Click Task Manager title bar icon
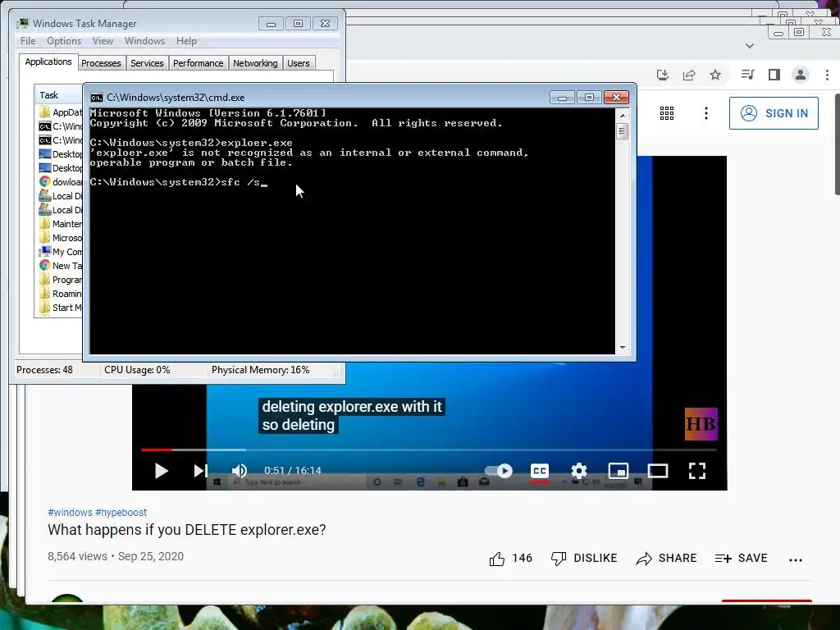 tap(22, 23)
